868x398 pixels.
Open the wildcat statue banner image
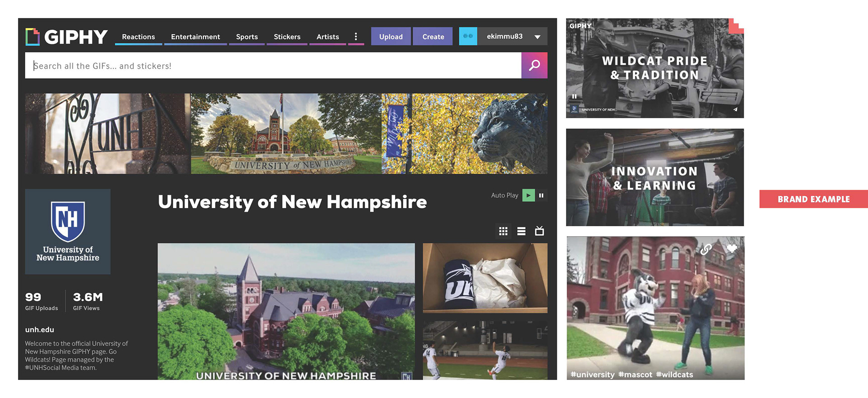[x=465, y=134]
